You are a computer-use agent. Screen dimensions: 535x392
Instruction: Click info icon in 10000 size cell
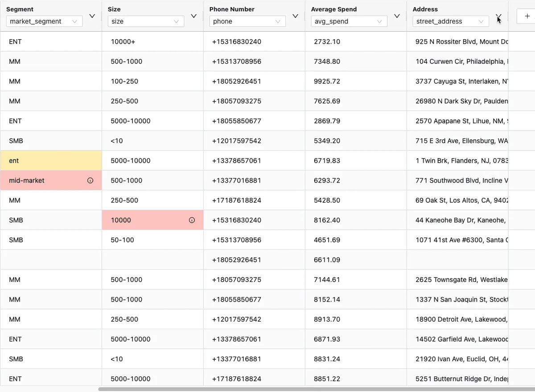coord(192,220)
